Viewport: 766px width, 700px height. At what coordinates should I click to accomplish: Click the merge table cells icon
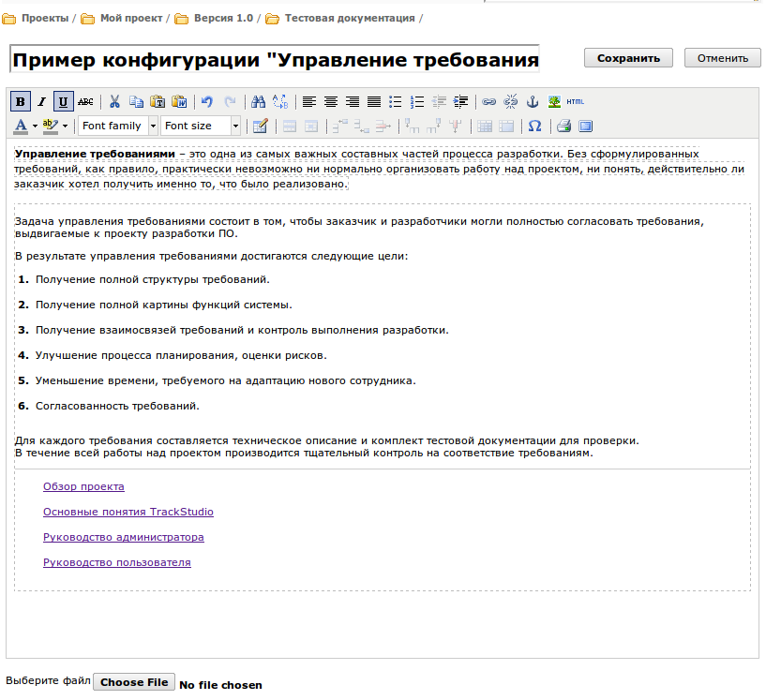coord(506,126)
